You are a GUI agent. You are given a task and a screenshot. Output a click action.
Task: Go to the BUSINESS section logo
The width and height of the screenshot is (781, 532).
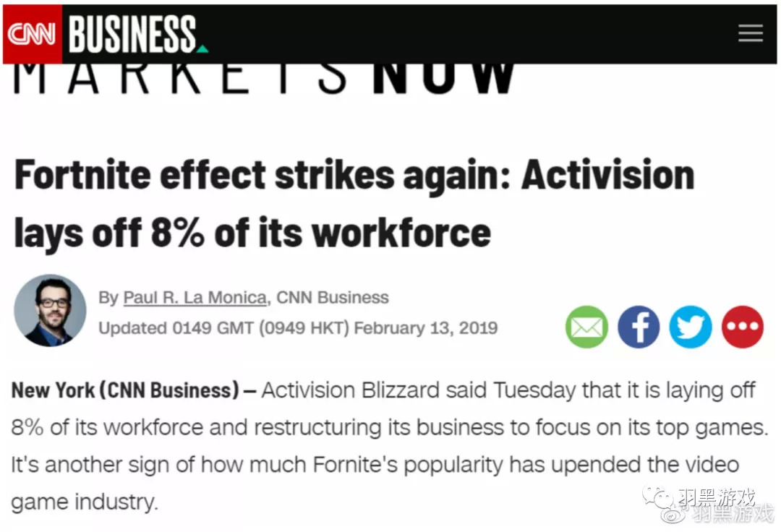coord(132,35)
